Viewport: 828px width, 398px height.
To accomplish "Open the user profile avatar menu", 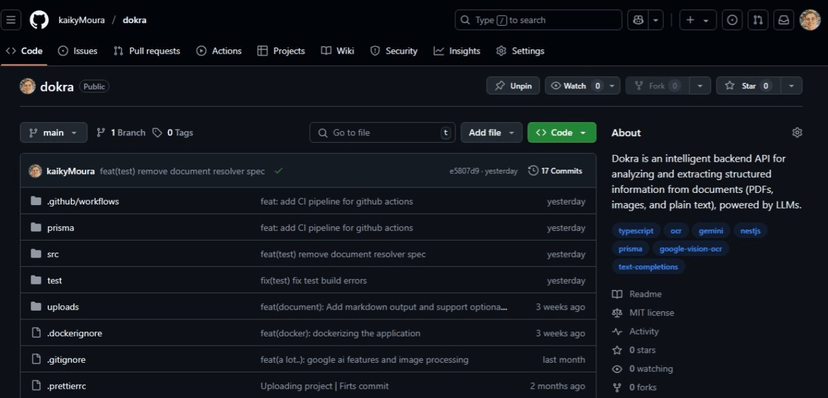I will point(810,20).
